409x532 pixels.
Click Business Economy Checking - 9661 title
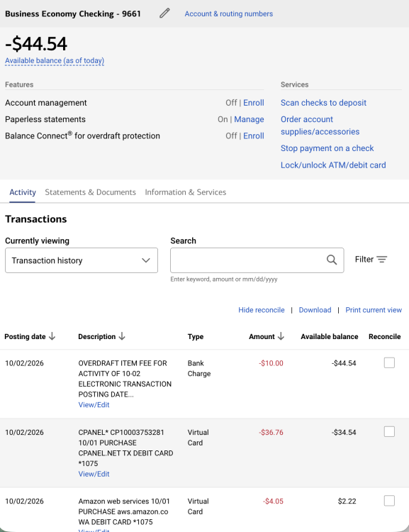pos(73,14)
